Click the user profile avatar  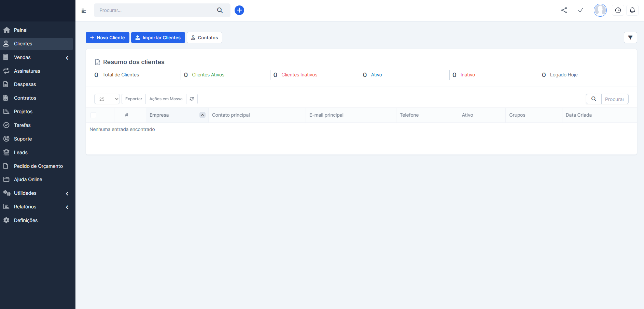[600, 10]
